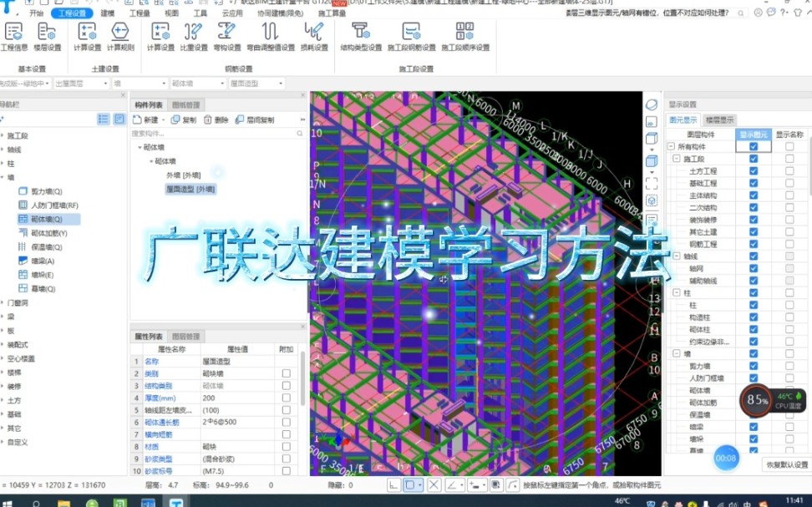Open the 比重设置 rebar weight settings
This screenshot has height=507, width=812.
tap(194, 33)
